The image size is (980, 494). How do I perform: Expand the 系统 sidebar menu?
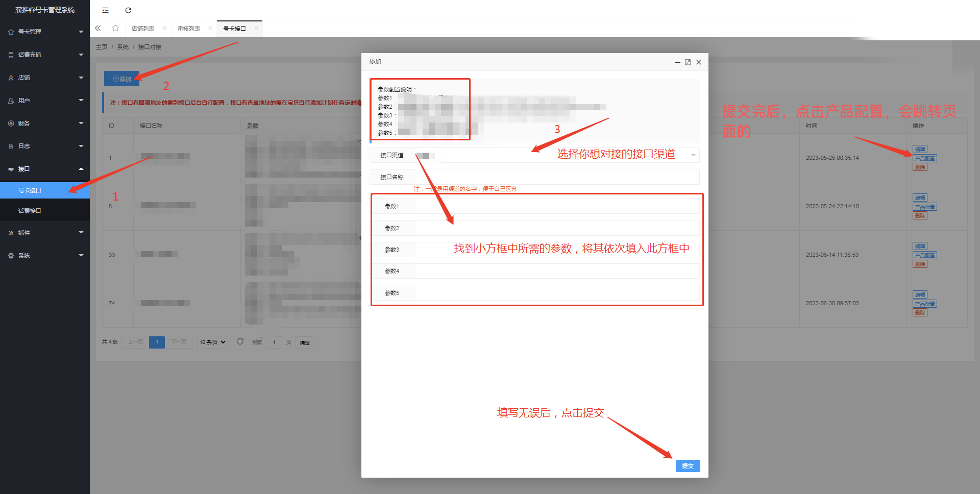coord(45,256)
